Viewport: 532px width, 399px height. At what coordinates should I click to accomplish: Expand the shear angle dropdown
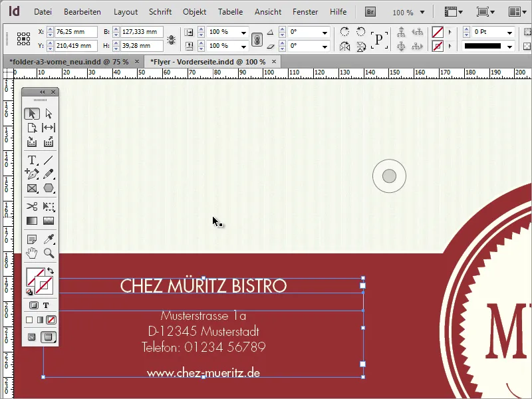point(325,47)
